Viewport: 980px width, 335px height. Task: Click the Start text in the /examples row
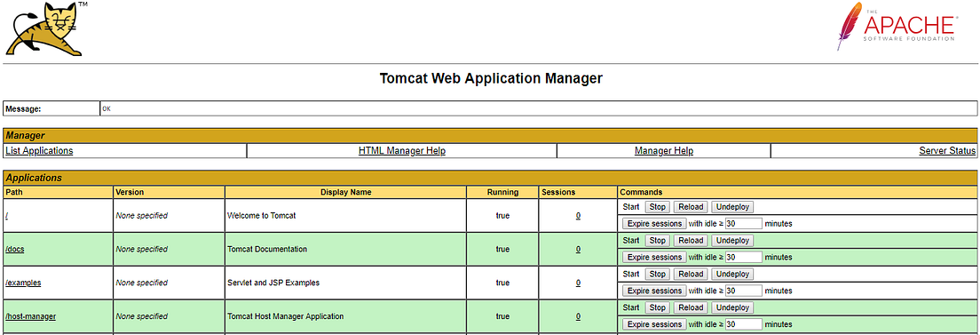631,275
